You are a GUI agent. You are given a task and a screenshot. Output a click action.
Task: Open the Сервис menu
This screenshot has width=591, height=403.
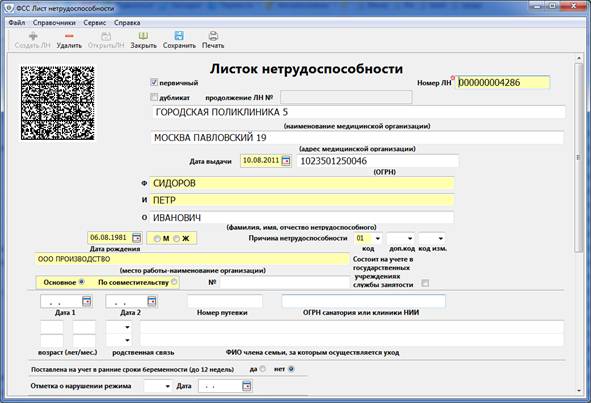click(95, 23)
